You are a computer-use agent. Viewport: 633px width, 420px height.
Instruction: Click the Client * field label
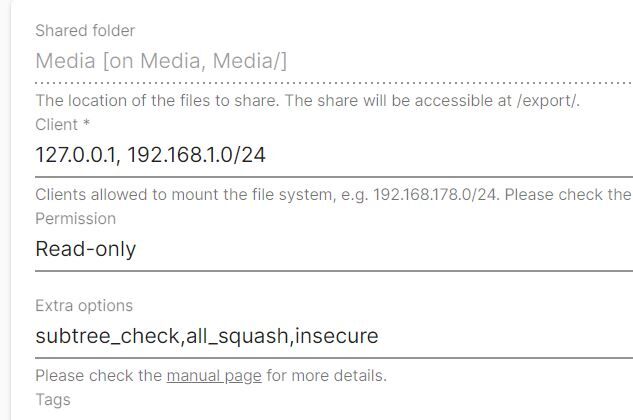point(62,125)
